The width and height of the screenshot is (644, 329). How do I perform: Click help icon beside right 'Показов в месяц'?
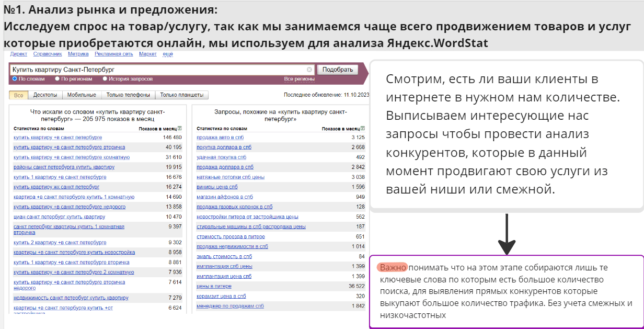363,128
